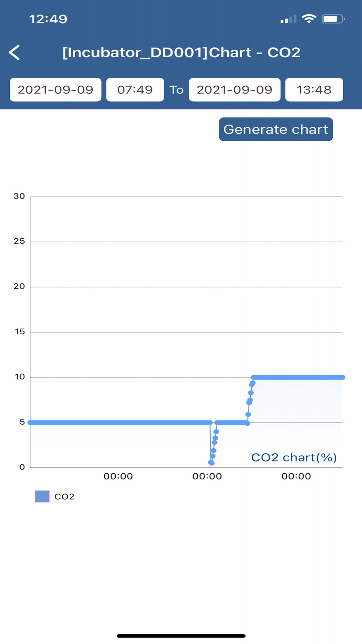The width and height of the screenshot is (362, 644).
Task: Tap the cellular signal bars icon
Action: (x=289, y=19)
